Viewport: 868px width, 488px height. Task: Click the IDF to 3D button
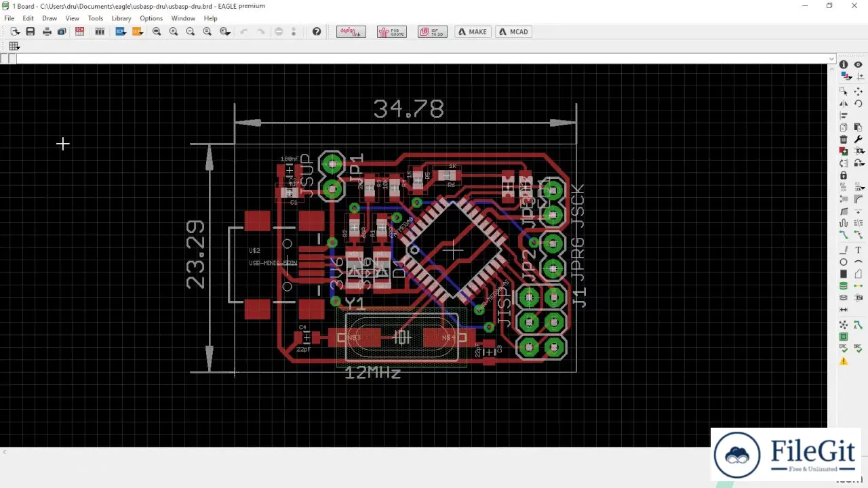433,32
